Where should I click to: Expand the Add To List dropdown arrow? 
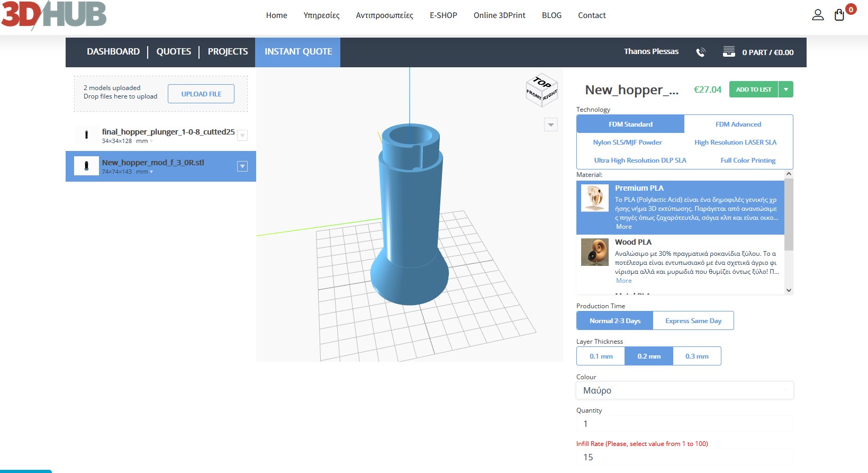pyautogui.click(x=786, y=90)
